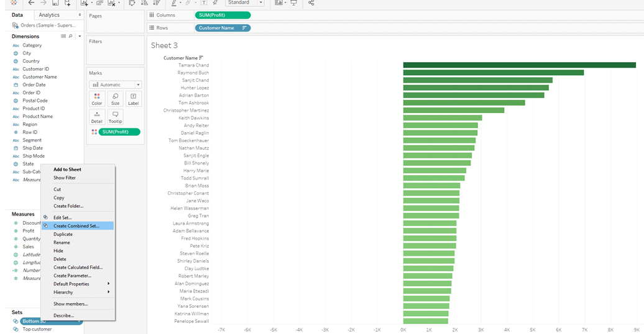Open the Label marks card button
Screen dimensions: 644x334
[x=134, y=99]
